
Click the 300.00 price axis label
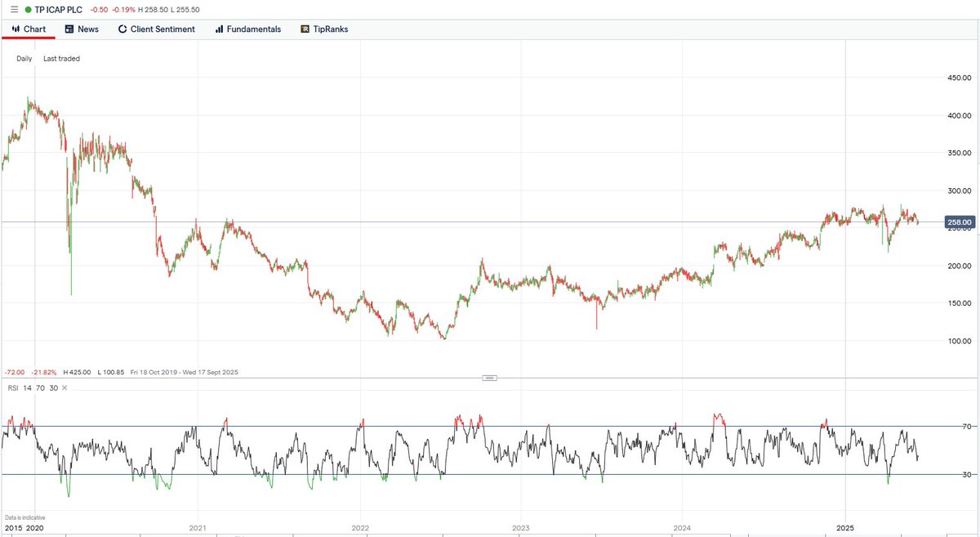[x=958, y=191]
